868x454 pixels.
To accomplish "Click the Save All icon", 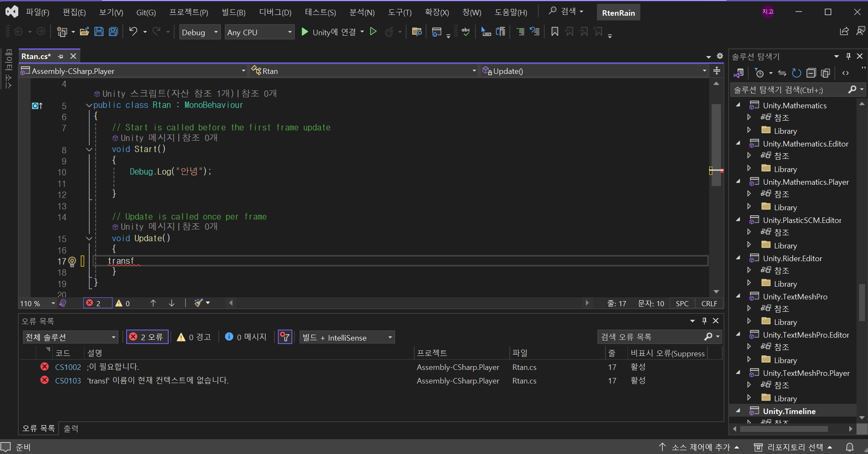I will click(113, 32).
